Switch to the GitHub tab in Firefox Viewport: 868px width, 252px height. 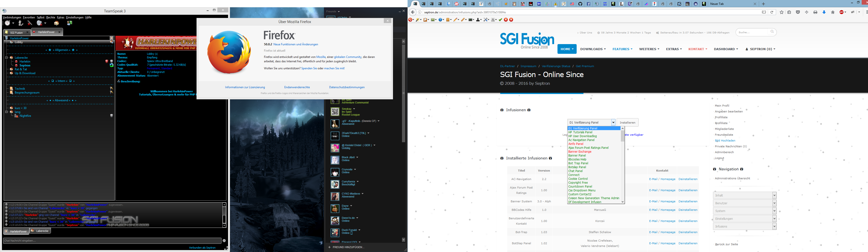(580, 4)
